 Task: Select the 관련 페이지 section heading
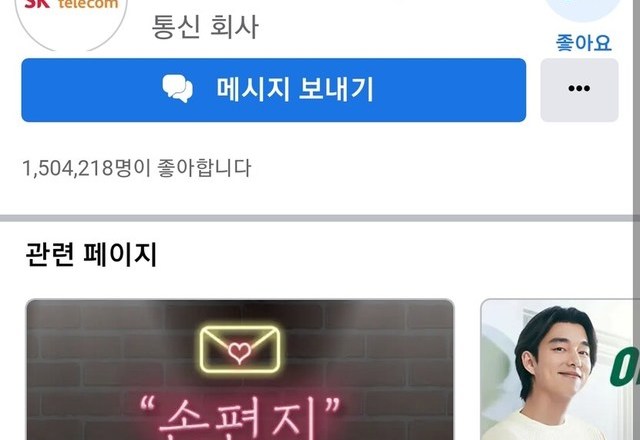point(91,254)
